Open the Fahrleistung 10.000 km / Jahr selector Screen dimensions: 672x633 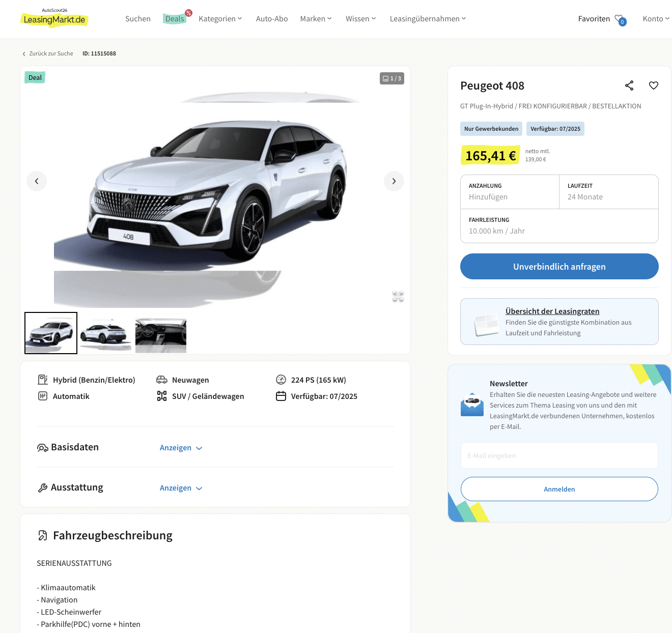(x=559, y=226)
